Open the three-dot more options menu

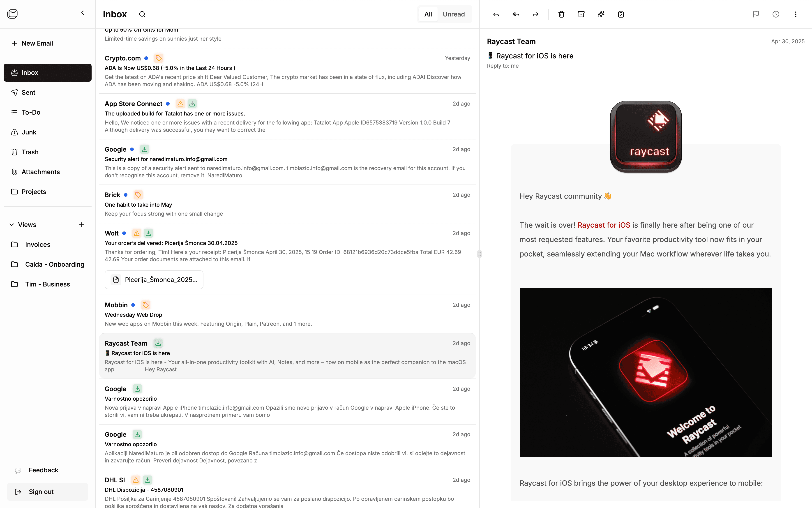coord(796,14)
